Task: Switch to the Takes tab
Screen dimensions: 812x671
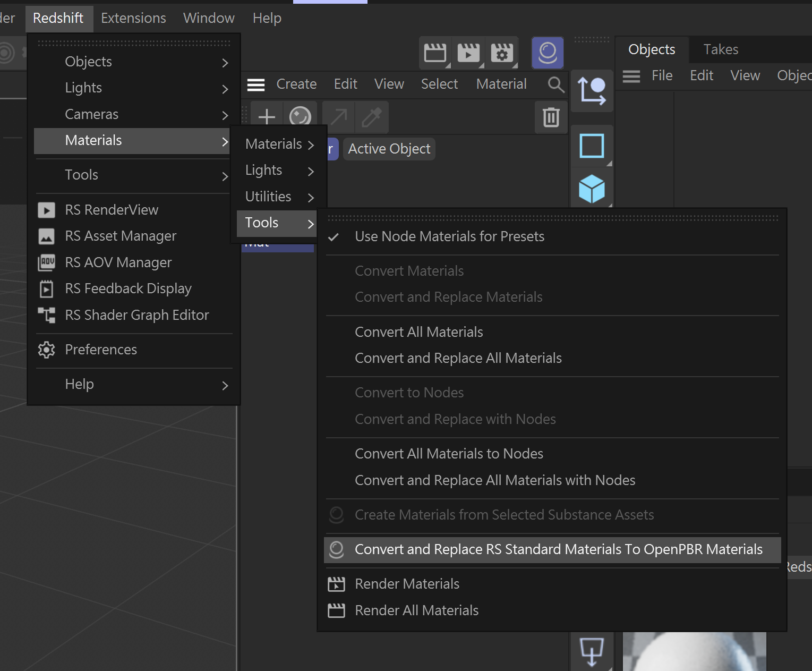Action: click(x=721, y=49)
